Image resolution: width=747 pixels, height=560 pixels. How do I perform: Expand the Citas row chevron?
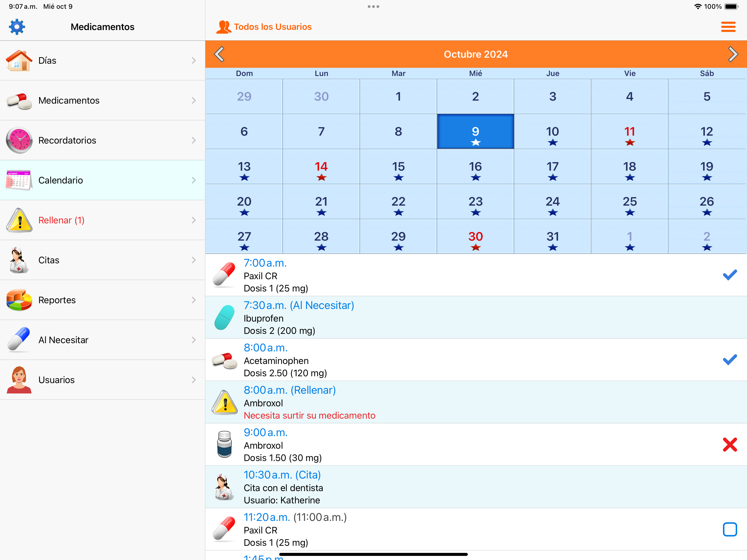(194, 260)
